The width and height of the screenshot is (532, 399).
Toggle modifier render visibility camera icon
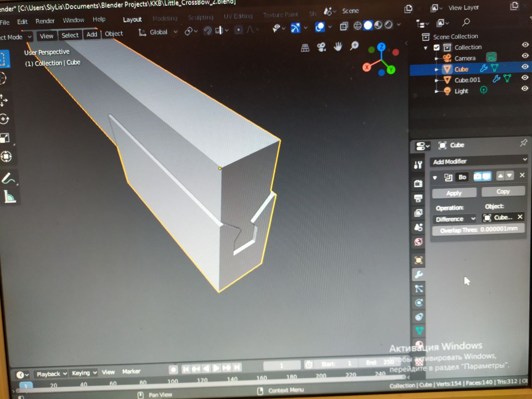tap(478, 177)
